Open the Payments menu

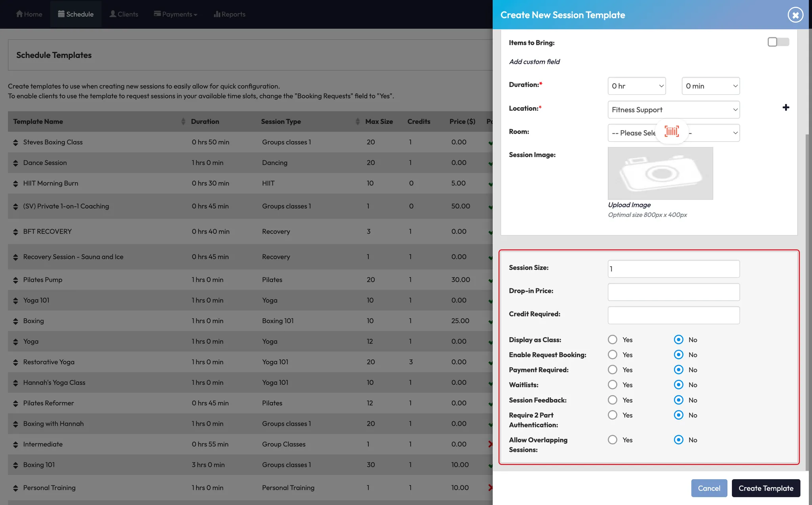click(x=176, y=14)
